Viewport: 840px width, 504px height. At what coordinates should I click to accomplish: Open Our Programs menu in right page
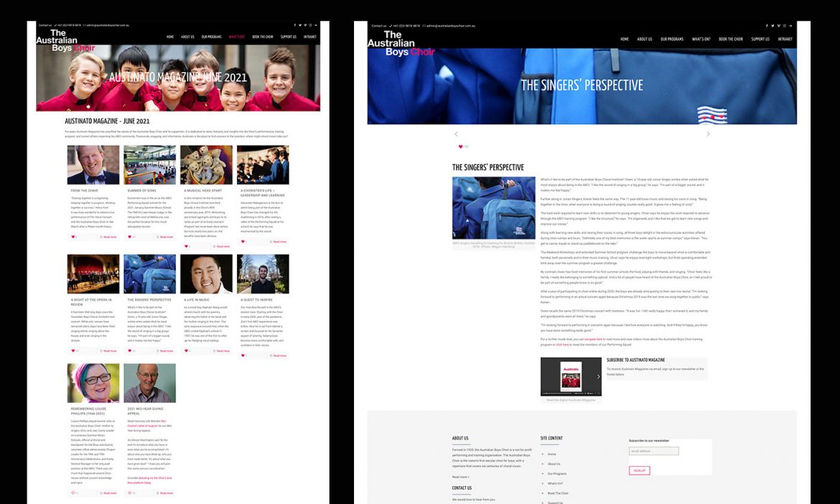pos(672,39)
